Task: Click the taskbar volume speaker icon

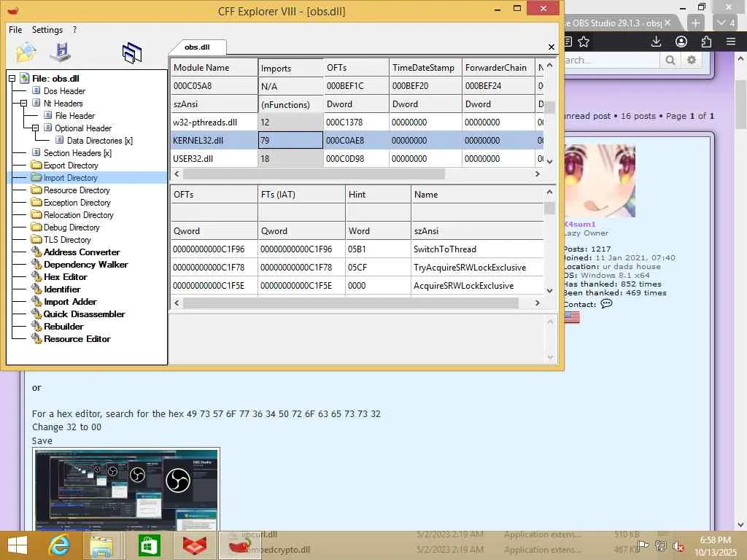Action: 678,546
